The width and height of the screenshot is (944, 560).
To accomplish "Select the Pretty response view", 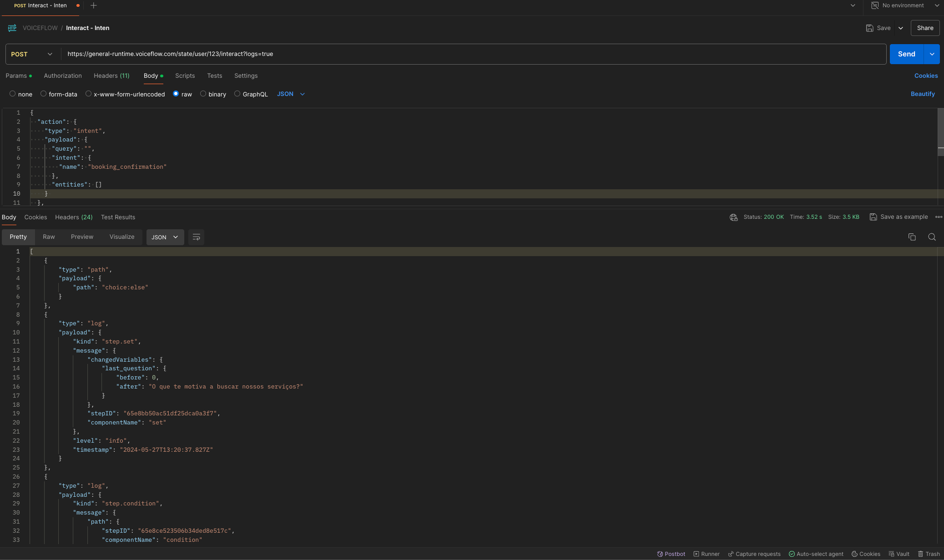I will click(x=18, y=237).
